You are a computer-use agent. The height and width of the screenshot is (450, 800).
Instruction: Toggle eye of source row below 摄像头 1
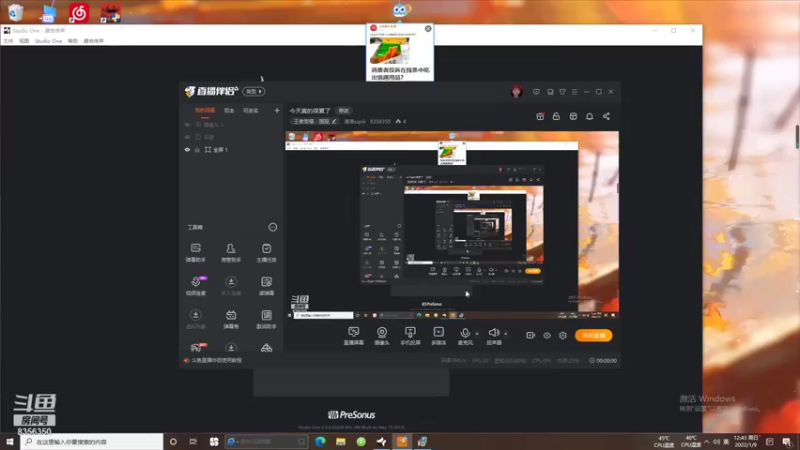[x=187, y=137]
